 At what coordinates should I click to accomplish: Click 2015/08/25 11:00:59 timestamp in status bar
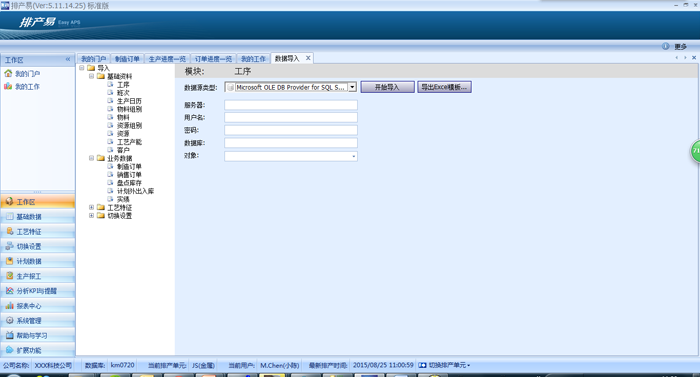click(383, 365)
